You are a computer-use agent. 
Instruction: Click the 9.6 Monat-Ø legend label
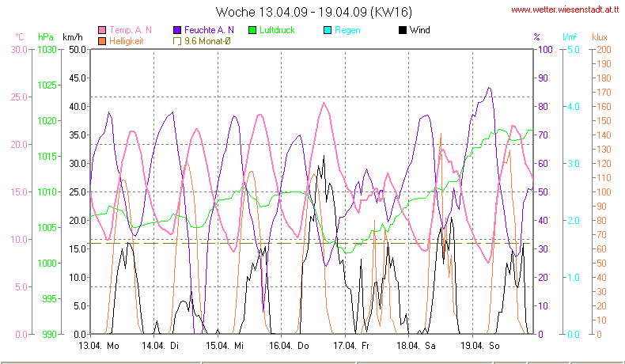pos(207,41)
